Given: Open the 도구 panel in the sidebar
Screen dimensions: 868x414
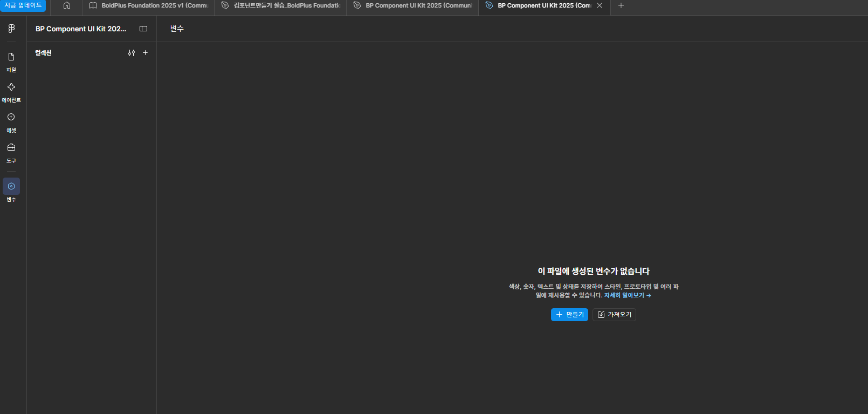Looking at the screenshot, I should [x=11, y=153].
